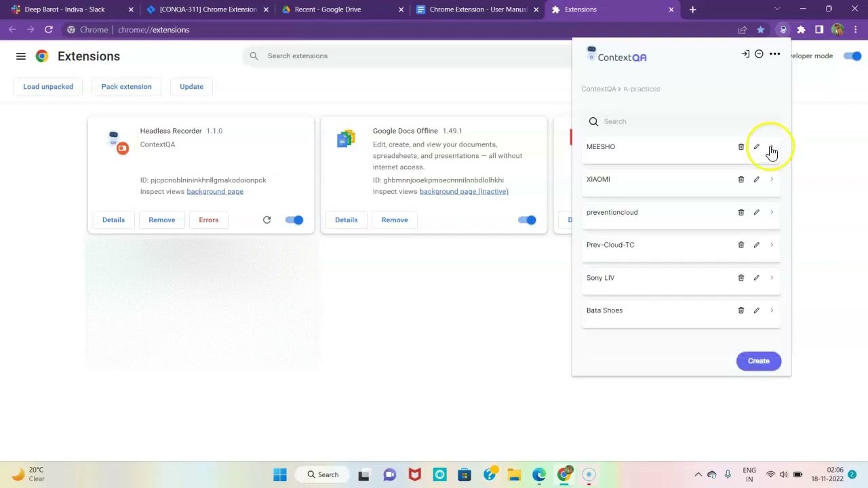The image size is (868, 488).
Task: Open MEESHO project using its chevron arrow
Action: tap(772, 146)
